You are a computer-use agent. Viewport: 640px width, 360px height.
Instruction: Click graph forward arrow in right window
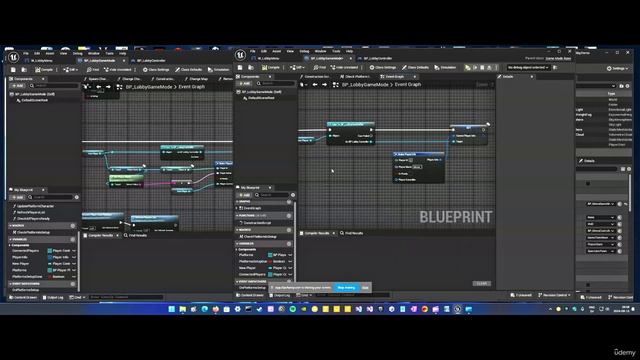coord(324,84)
